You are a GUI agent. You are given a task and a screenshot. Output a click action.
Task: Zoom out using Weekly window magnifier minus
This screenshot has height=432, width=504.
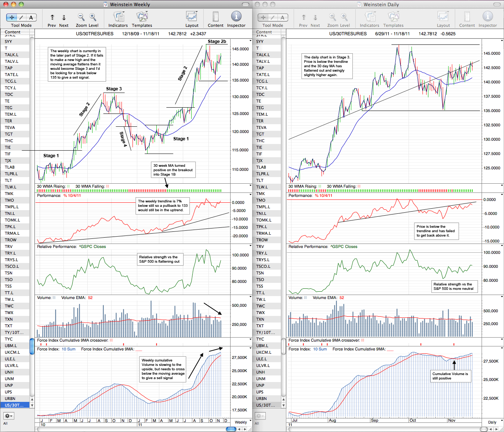pyautogui.click(x=81, y=17)
